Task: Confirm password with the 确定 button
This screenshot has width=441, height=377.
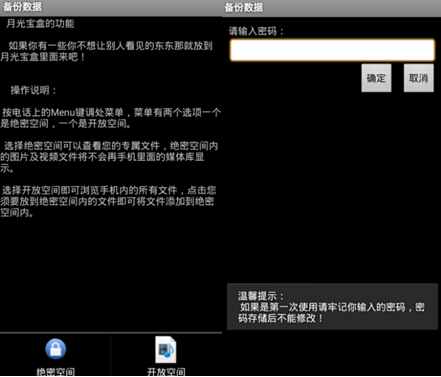Action: [x=376, y=78]
